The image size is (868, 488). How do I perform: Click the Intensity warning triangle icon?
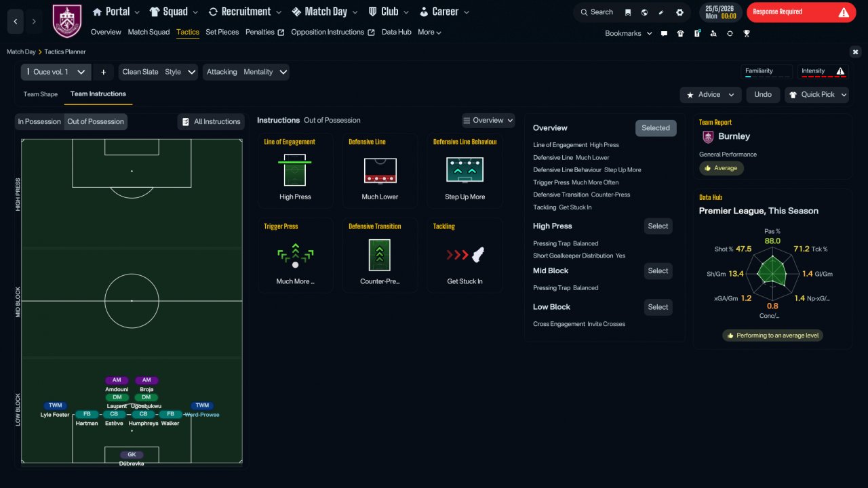(840, 71)
